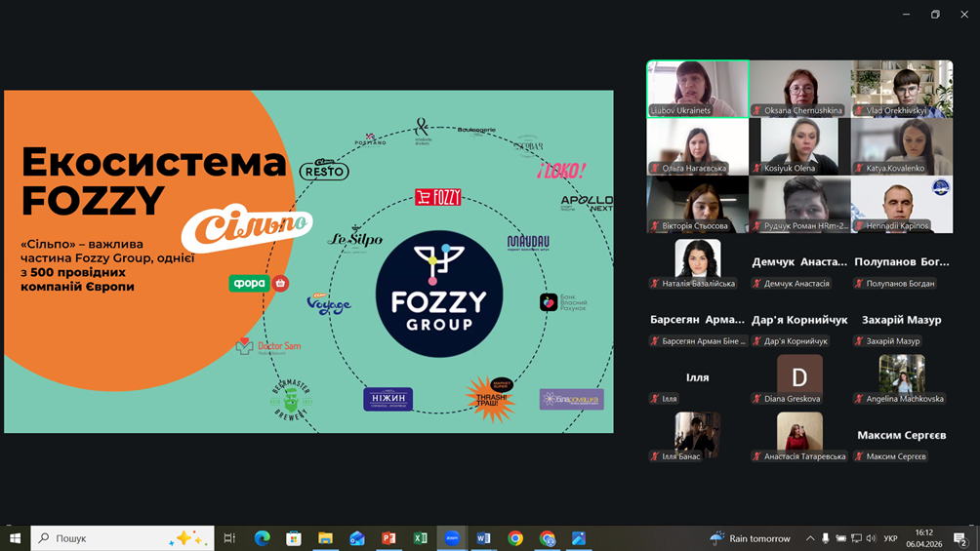Image resolution: width=980 pixels, height=551 pixels.
Task: Open PowerPoint from the taskbar
Action: (388, 538)
